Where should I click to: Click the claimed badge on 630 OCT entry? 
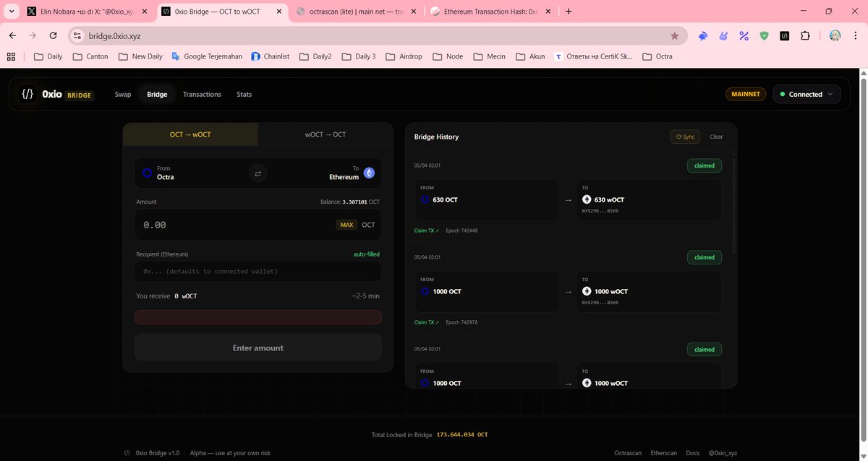click(x=705, y=165)
